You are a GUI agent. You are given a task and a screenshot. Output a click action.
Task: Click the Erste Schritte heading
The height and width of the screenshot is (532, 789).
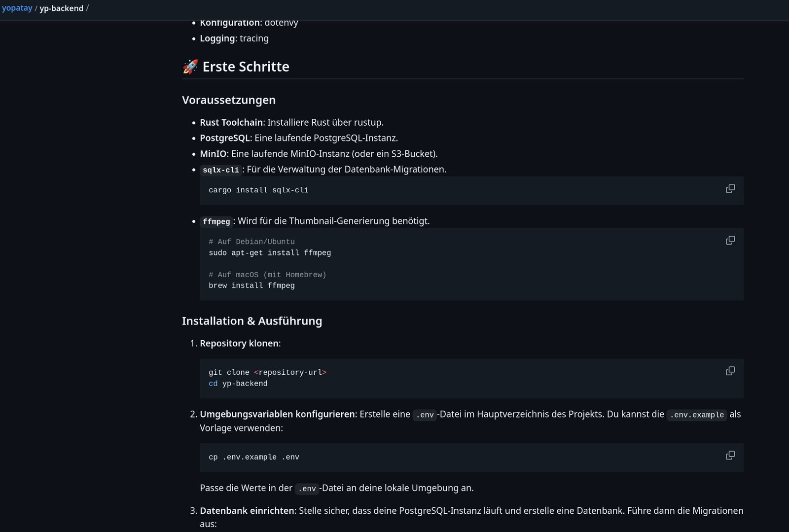pos(246,67)
